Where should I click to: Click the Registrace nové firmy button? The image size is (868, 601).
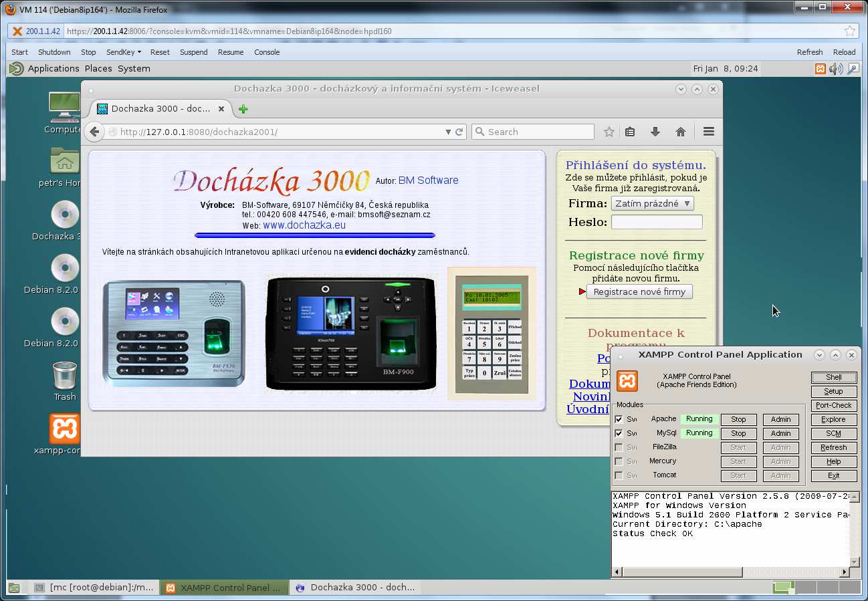[639, 292]
